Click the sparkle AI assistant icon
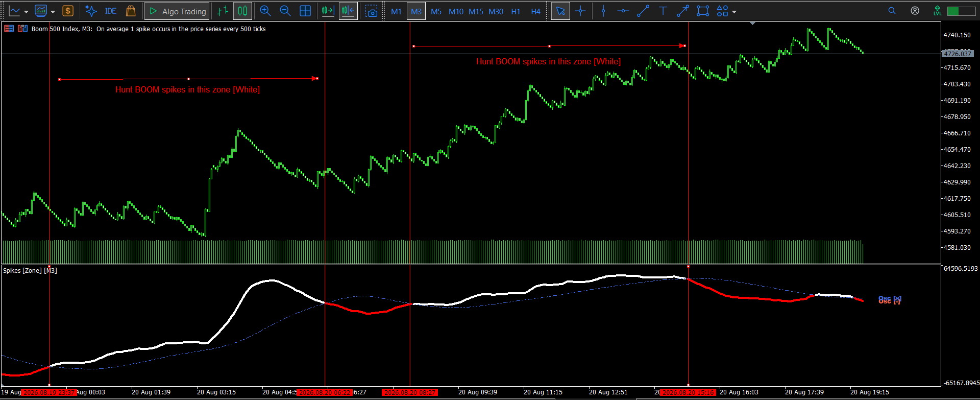Image resolution: width=980 pixels, height=400 pixels. [x=91, y=11]
